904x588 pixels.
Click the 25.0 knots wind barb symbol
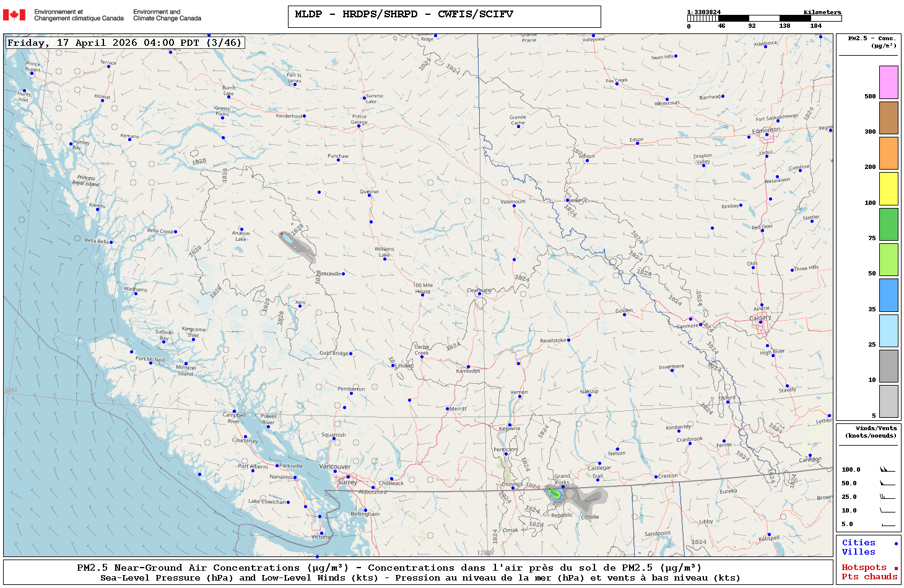point(887,497)
